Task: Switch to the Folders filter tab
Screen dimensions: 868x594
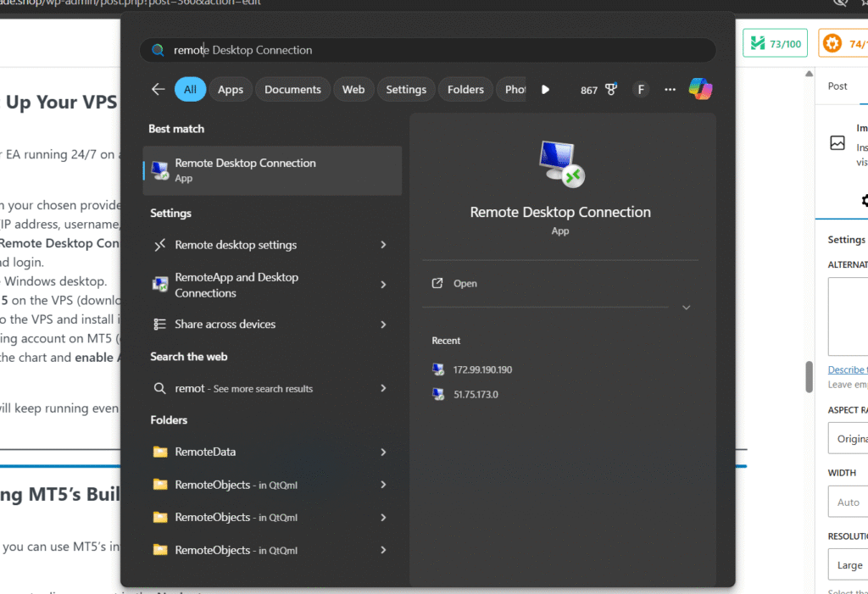Action: click(465, 89)
